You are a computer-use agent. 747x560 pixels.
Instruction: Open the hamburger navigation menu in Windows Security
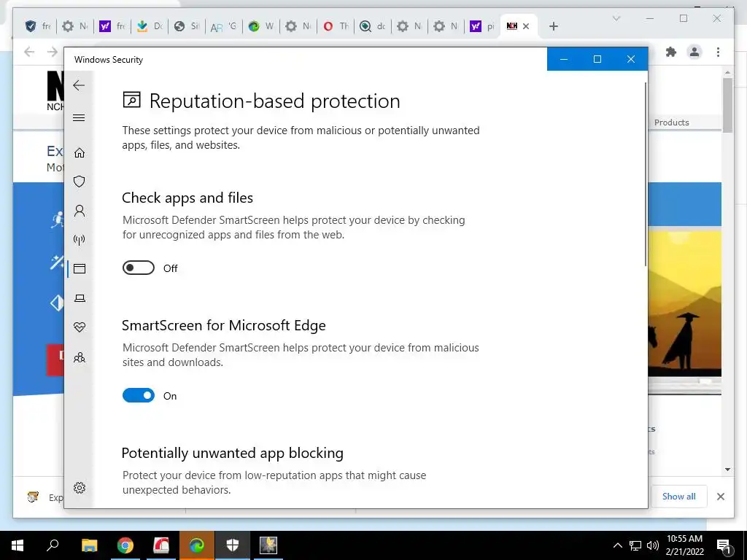pyautogui.click(x=79, y=117)
